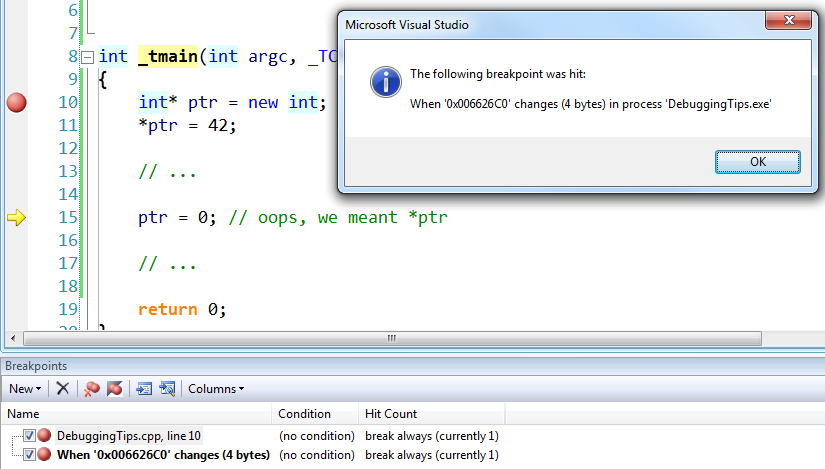Open the Columns dropdown menu

tap(216, 388)
